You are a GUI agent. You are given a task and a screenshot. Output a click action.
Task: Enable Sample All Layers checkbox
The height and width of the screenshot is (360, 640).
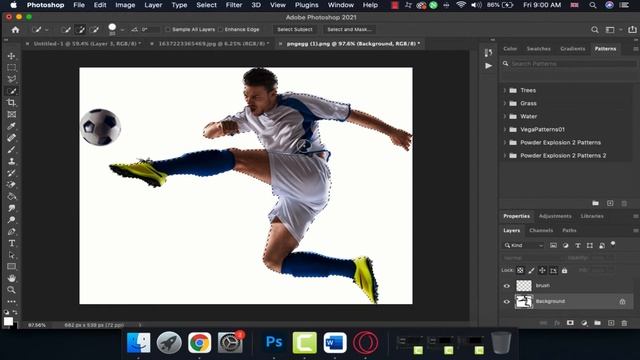[x=168, y=29]
